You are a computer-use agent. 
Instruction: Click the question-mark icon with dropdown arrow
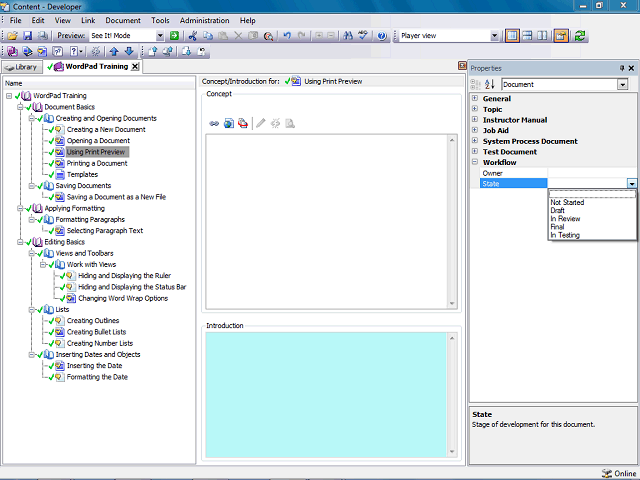click(x=76, y=51)
